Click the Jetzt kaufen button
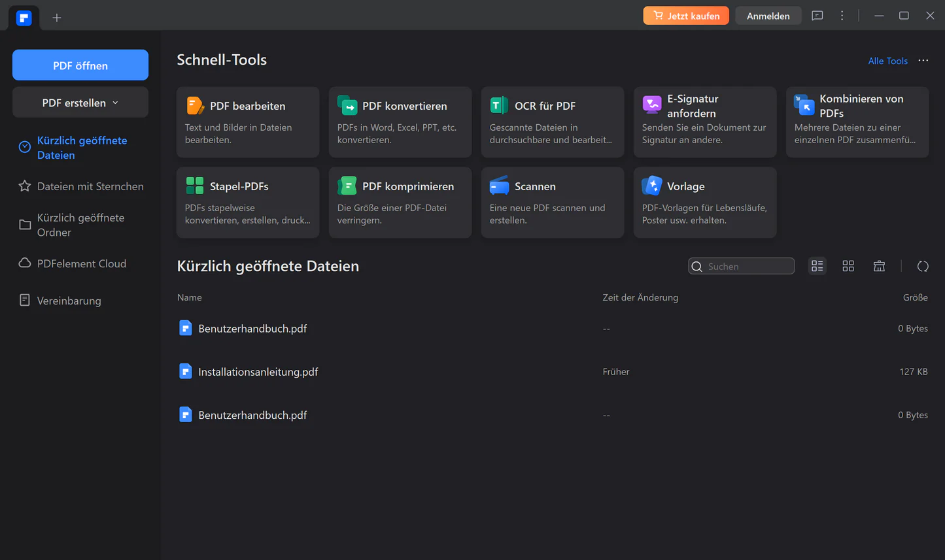 [x=686, y=16]
